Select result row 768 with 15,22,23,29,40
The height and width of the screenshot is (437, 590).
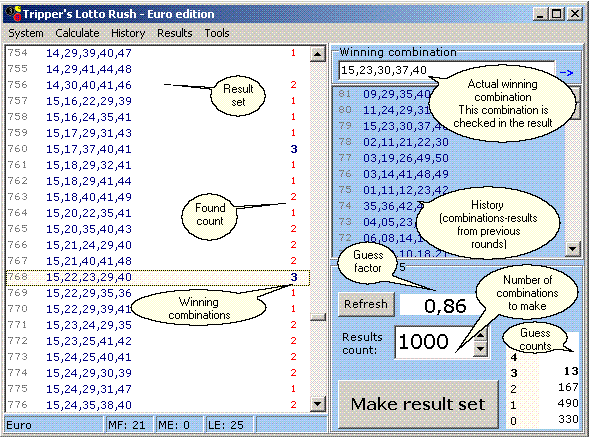click(x=158, y=277)
